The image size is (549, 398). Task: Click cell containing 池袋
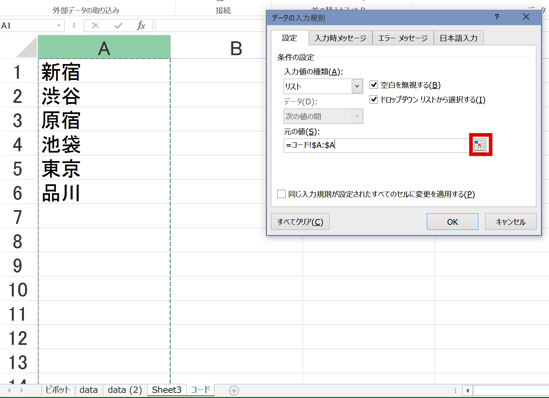(x=104, y=144)
